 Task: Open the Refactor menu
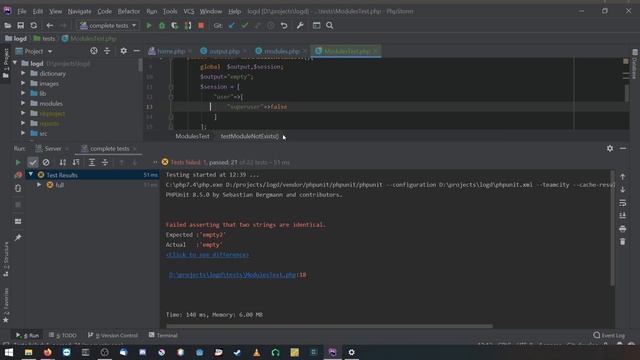pyautogui.click(x=129, y=11)
